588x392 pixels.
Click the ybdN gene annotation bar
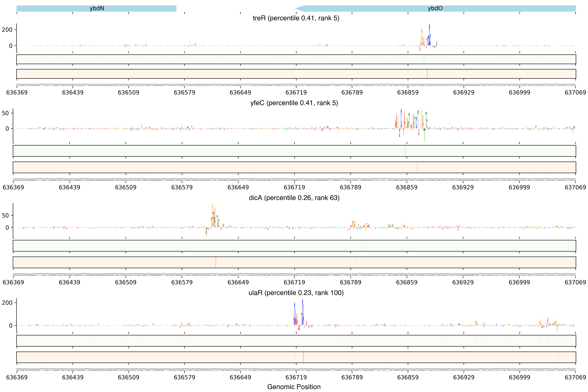coord(97,8)
